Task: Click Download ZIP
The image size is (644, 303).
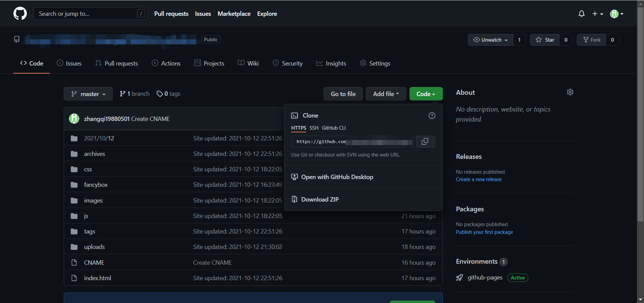Action: [320, 199]
